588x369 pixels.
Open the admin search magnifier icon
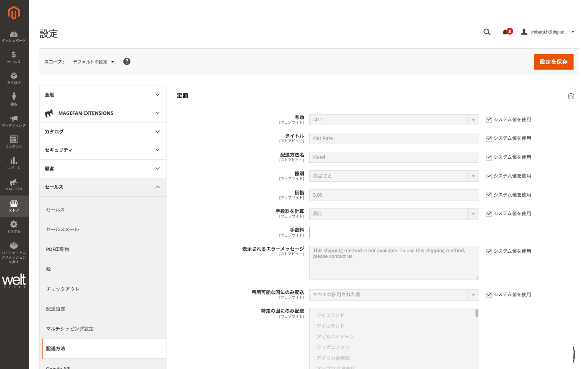click(487, 32)
